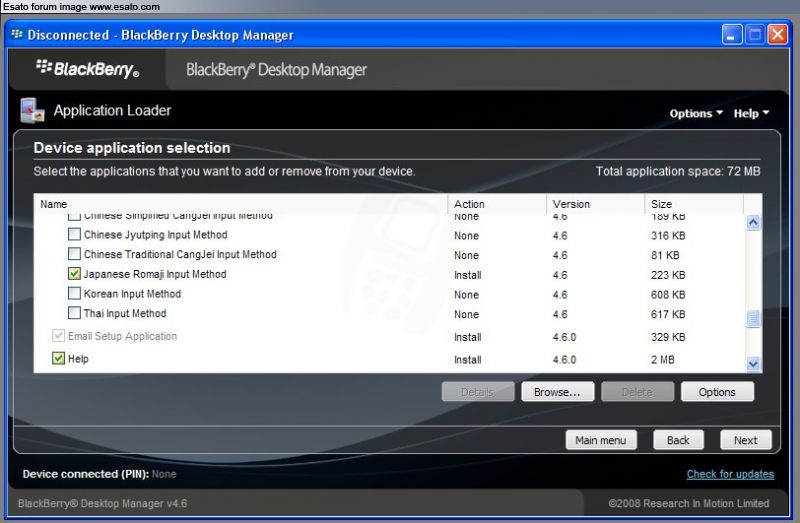Click the Details button
Screen dimensions: 800x523
[478, 392]
